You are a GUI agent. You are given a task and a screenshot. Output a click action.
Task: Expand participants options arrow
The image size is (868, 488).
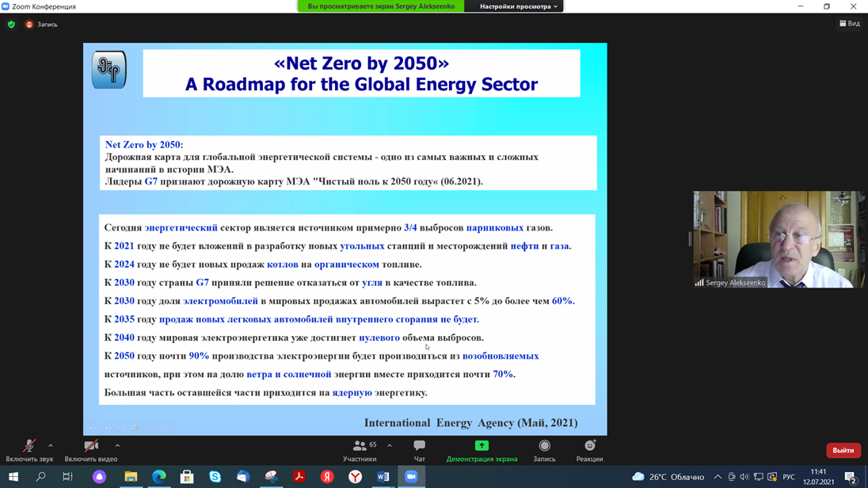390,445
